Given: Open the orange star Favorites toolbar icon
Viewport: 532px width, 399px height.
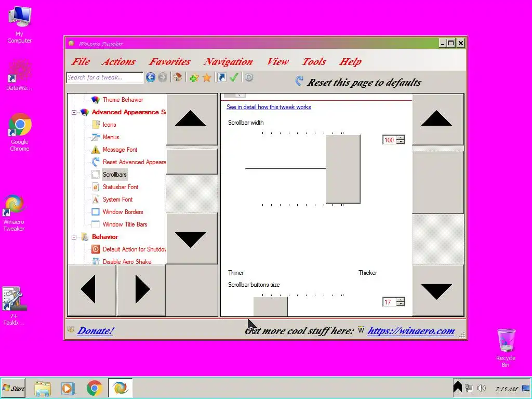Looking at the screenshot, I should pos(207,78).
